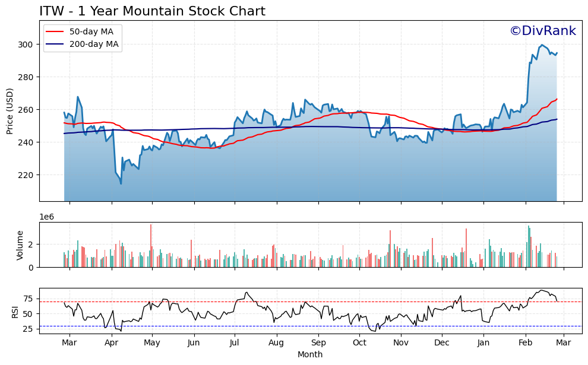The height and width of the screenshot is (365, 588).
Task: Click the Month axis title
Action: click(x=309, y=355)
